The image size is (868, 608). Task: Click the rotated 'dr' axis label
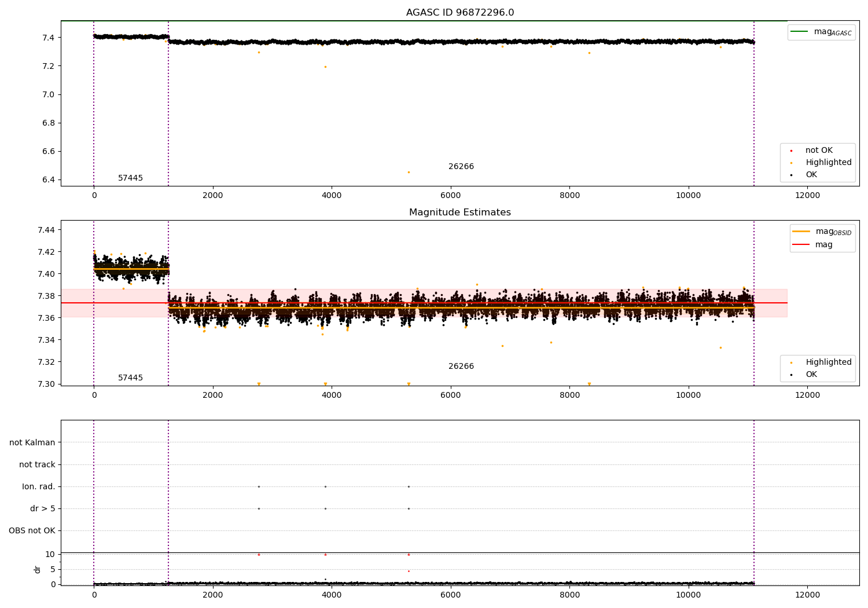tap(38, 569)
